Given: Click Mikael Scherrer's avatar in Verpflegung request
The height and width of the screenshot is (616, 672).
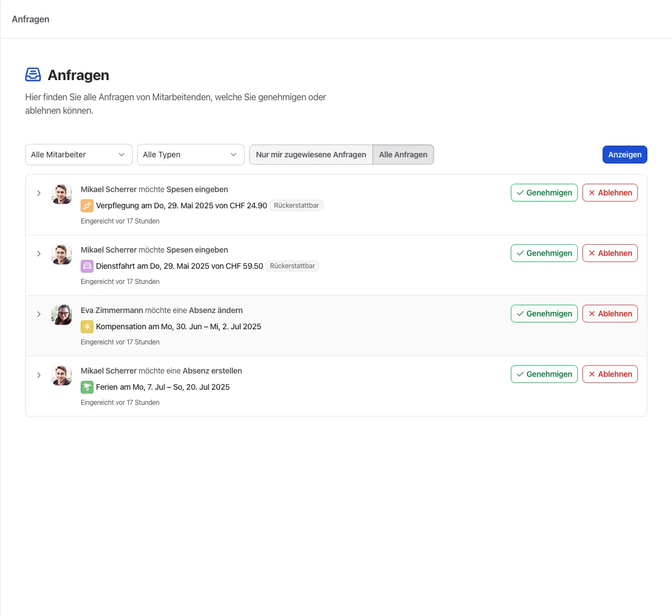Looking at the screenshot, I should click(62, 194).
